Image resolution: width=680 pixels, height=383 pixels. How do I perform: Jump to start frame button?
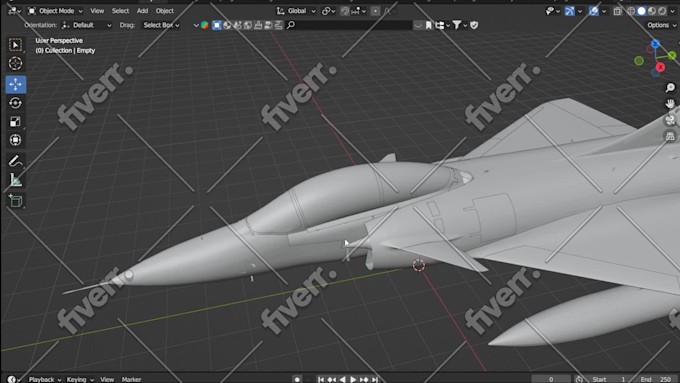(x=320, y=380)
